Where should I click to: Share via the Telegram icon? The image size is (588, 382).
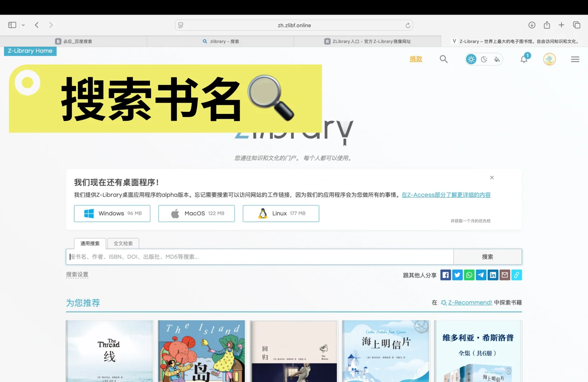click(481, 275)
